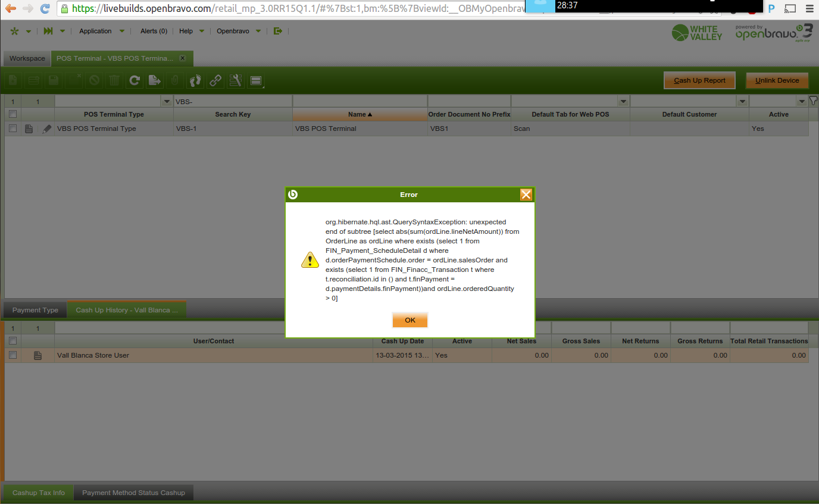819x504 pixels.
Task: Expand the Application menu
Action: tap(102, 31)
